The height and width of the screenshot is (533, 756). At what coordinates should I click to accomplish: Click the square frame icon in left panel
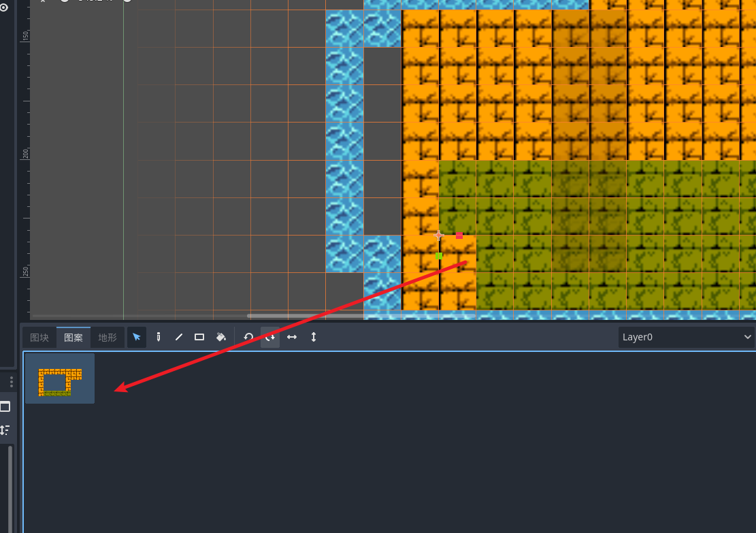[5, 406]
